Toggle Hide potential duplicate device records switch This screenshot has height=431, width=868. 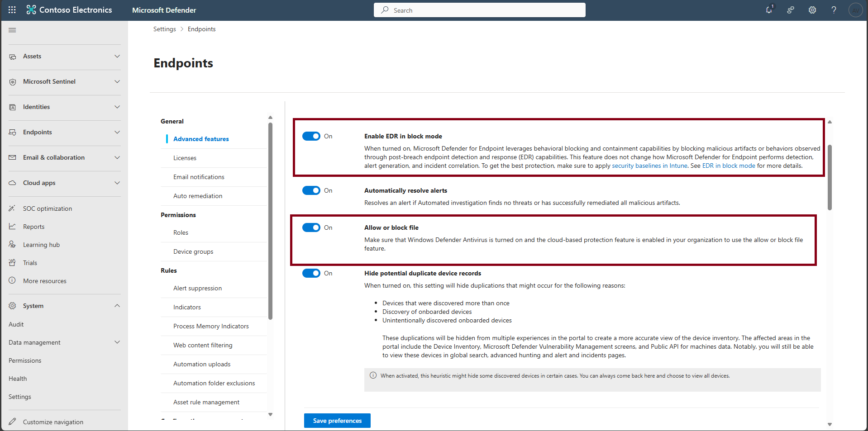[311, 273]
